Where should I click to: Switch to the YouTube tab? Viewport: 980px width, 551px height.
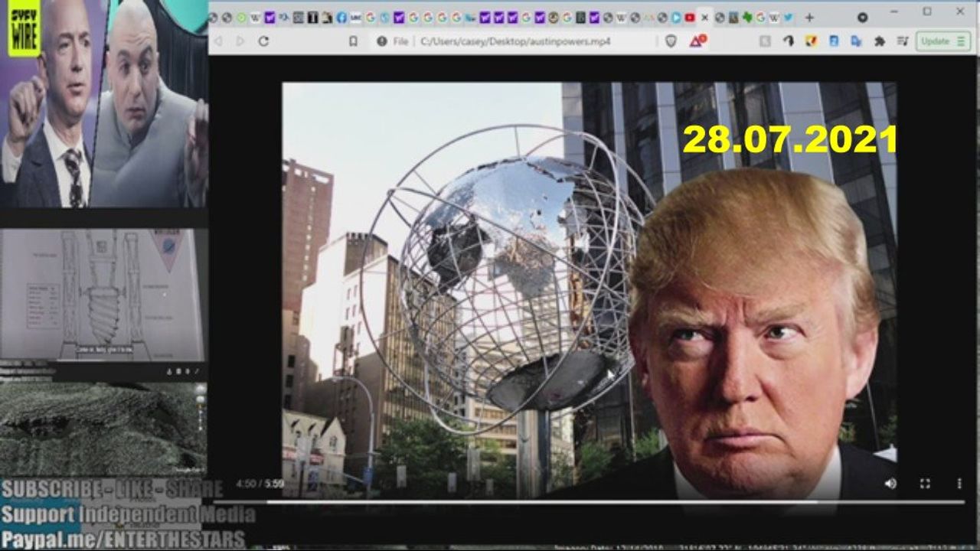coord(689,18)
